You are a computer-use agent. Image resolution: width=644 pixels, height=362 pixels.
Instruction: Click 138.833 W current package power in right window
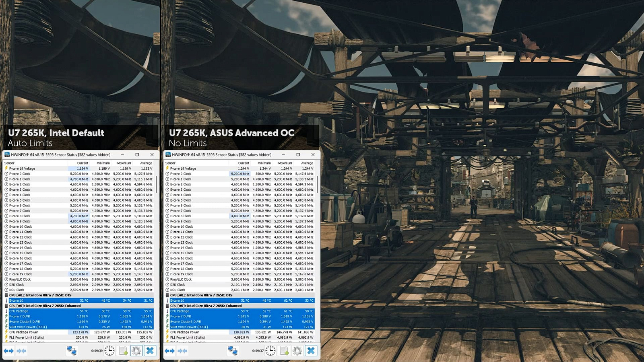[240, 332]
